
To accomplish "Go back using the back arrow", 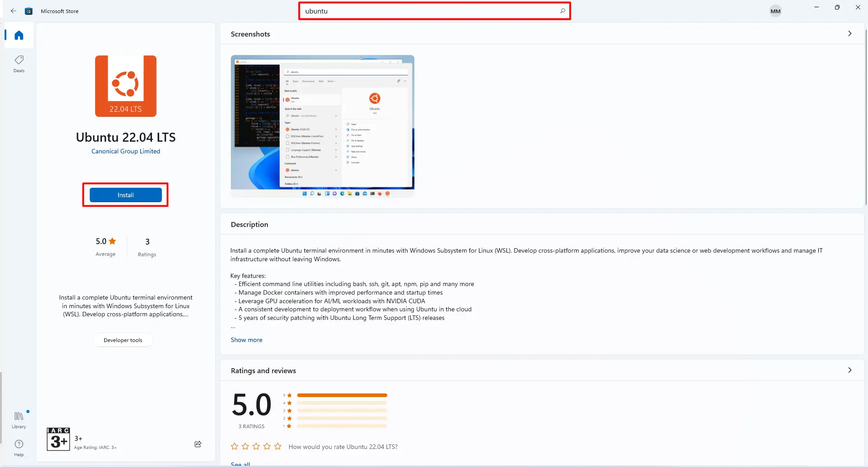I will 14,11.
